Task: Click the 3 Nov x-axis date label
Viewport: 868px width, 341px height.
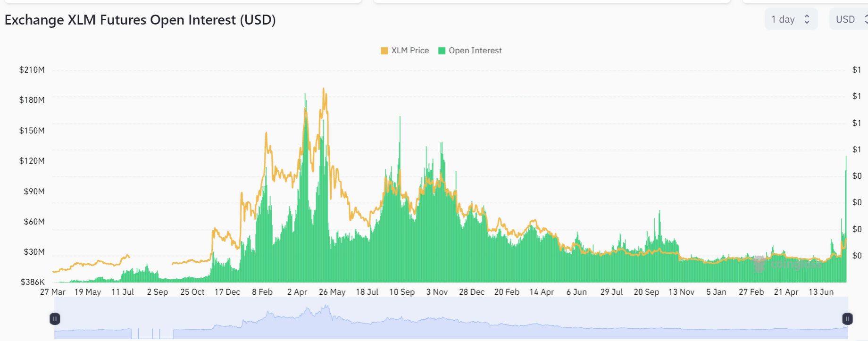Action: [437, 292]
